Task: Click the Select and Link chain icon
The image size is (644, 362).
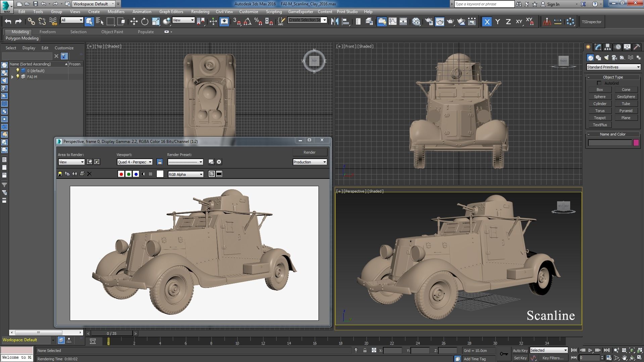Action: click(x=31, y=22)
